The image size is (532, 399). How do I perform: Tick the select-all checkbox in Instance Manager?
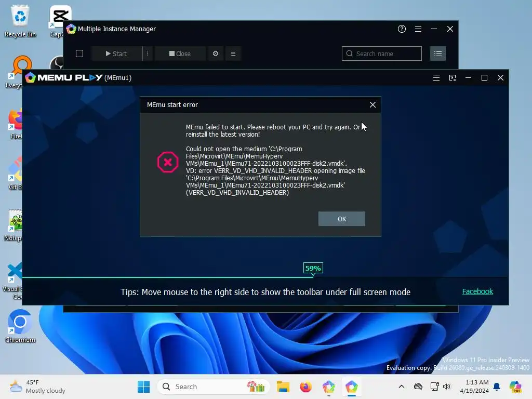point(79,54)
